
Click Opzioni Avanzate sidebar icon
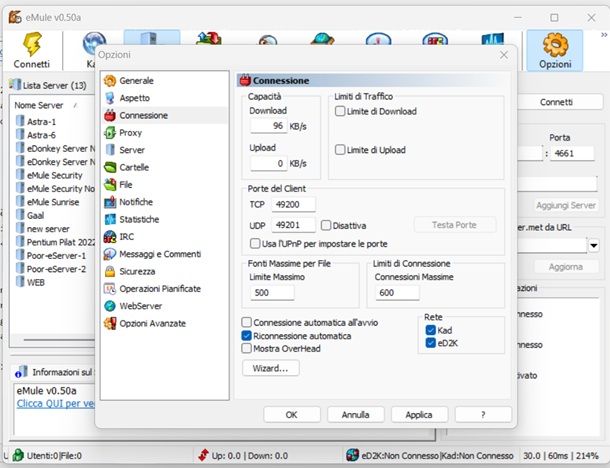click(110, 323)
